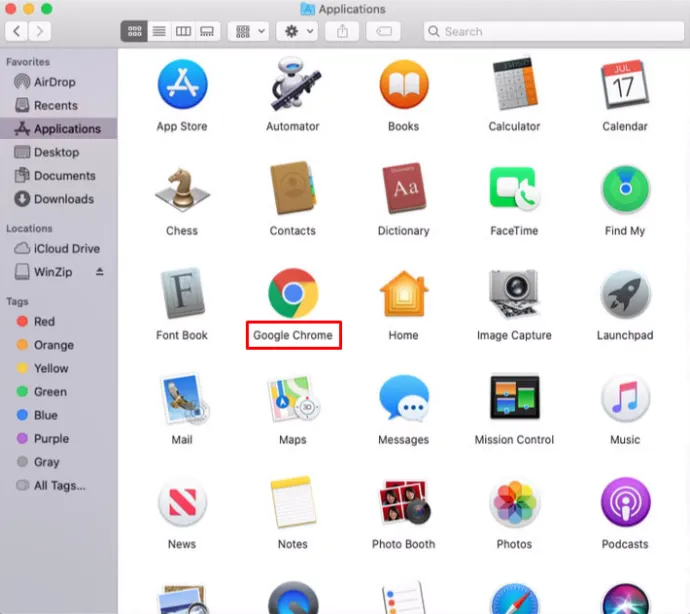This screenshot has height=614, width=690.
Task: Open the Maps app icon
Action: tap(294, 398)
